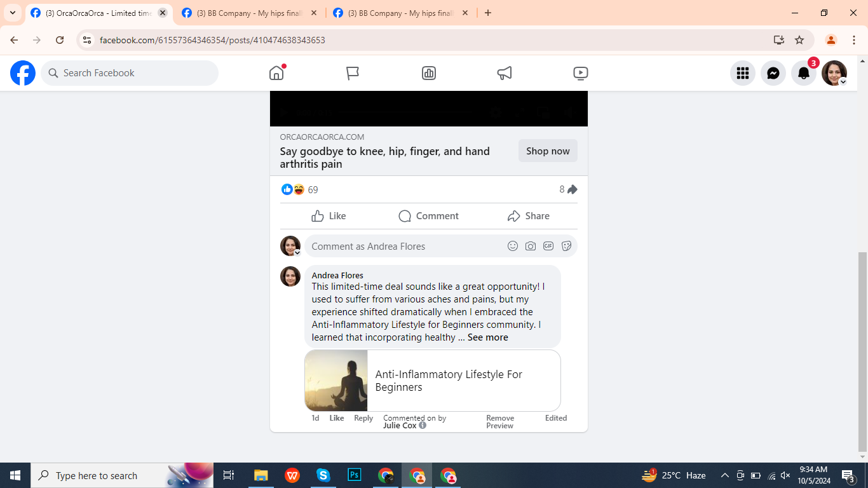Open Task View on the taskbar
868x488 pixels.
point(229,475)
